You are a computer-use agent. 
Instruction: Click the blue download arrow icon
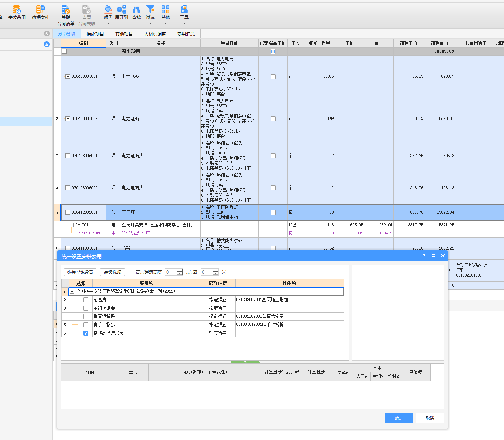pos(47,44)
